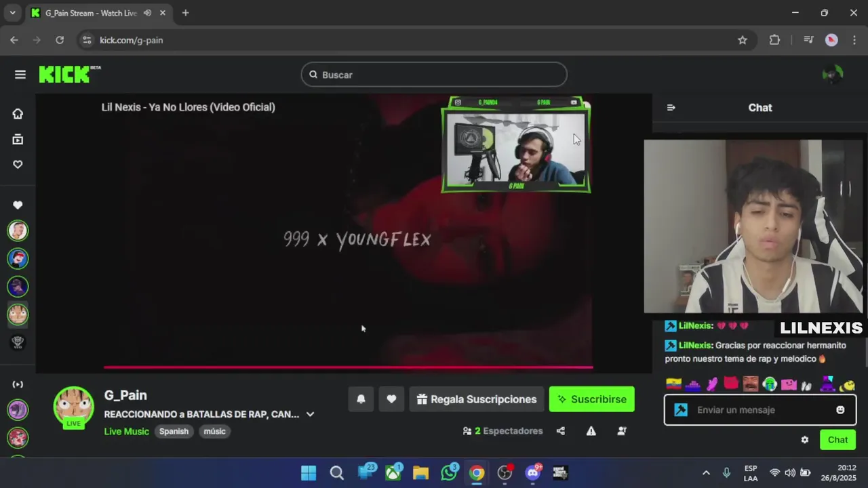Show hidden system tray icons
The image size is (868, 488).
(706, 472)
